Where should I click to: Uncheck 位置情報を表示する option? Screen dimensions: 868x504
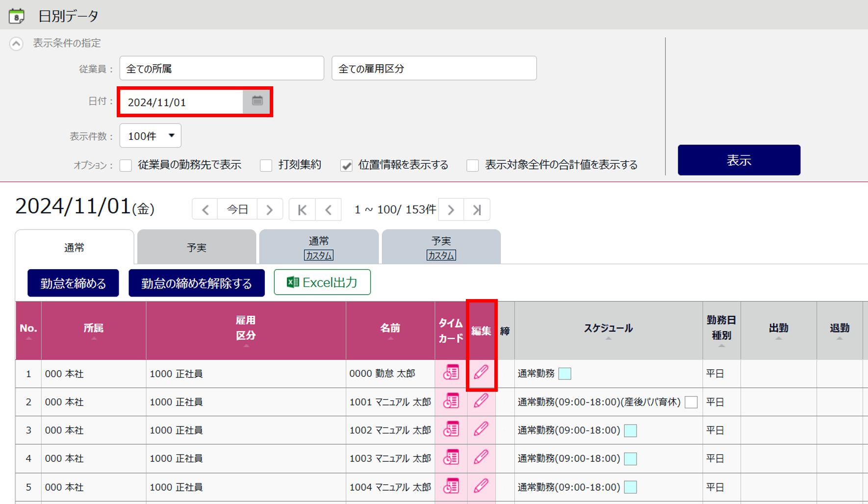pyautogui.click(x=346, y=165)
